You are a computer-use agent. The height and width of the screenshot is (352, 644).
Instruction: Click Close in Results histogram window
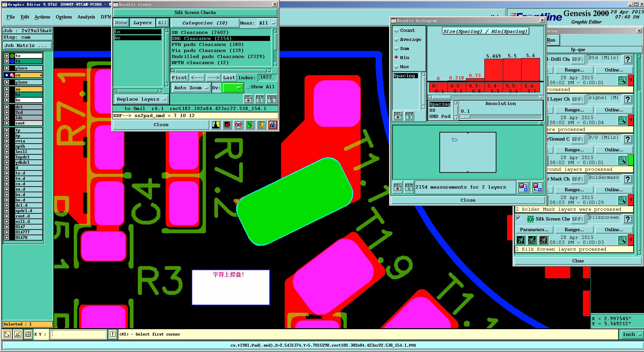coord(468,200)
